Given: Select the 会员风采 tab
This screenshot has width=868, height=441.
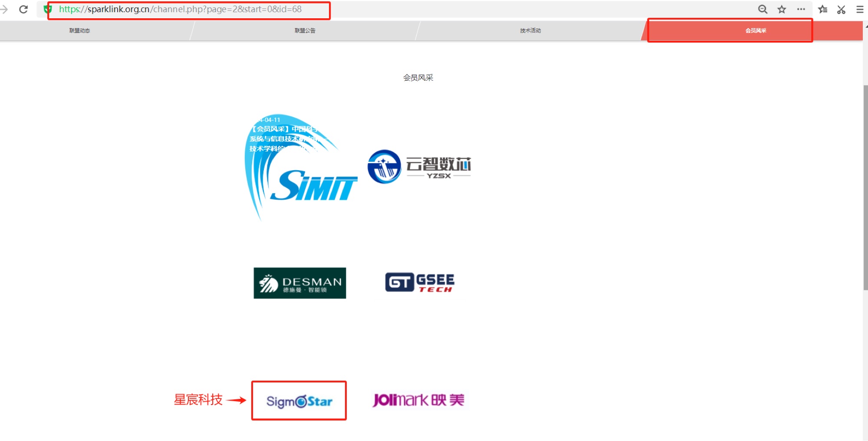Looking at the screenshot, I should pos(756,30).
